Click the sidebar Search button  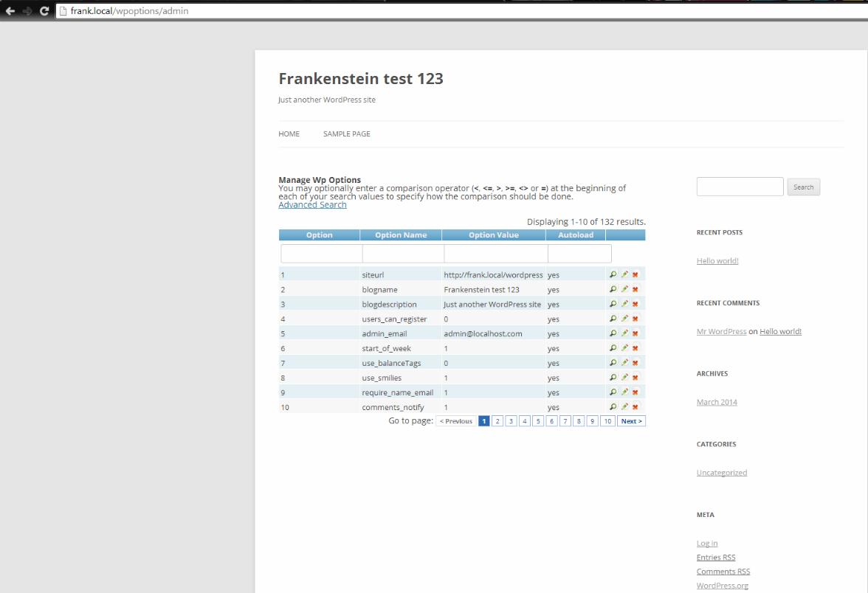pos(803,187)
